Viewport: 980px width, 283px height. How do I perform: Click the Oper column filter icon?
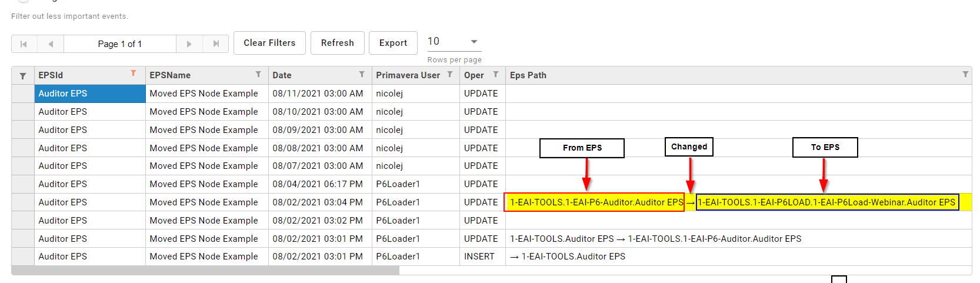(x=496, y=74)
